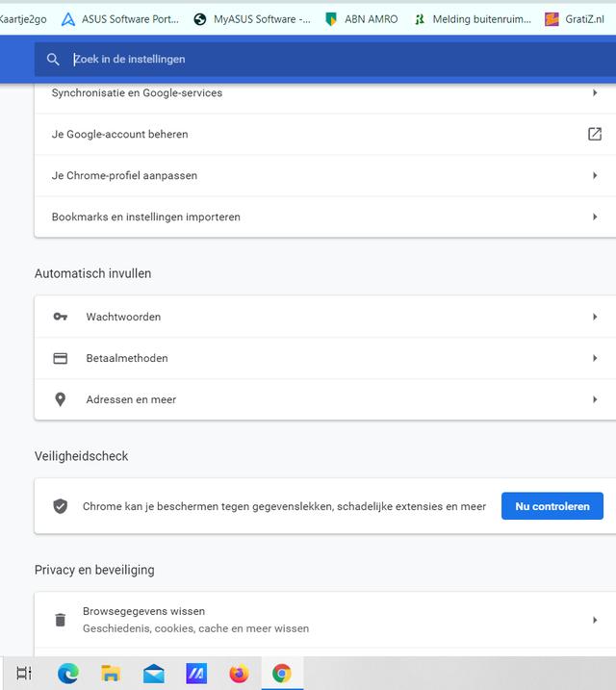Click the shield icon in Veiligheidscheck

(61, 506)
